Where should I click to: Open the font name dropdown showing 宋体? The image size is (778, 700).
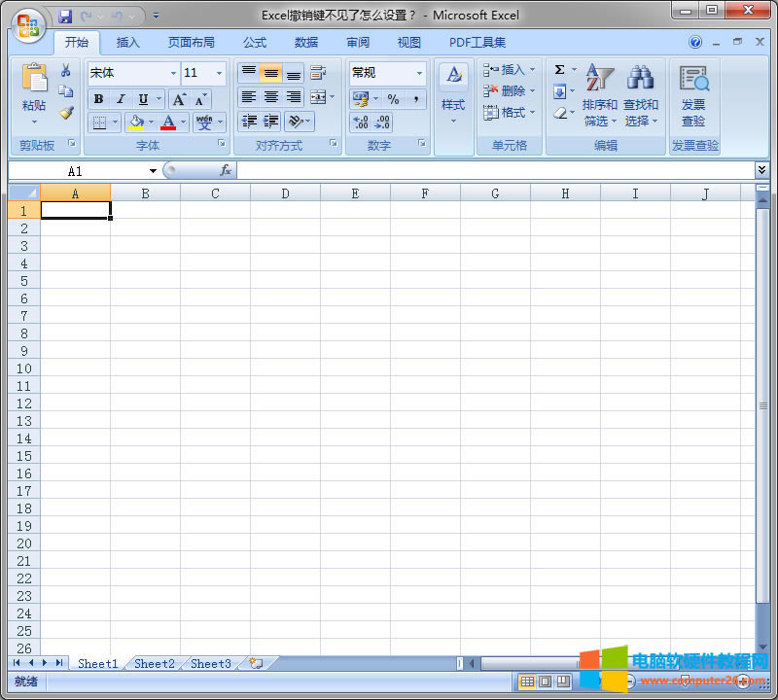(x=132, y=72)
